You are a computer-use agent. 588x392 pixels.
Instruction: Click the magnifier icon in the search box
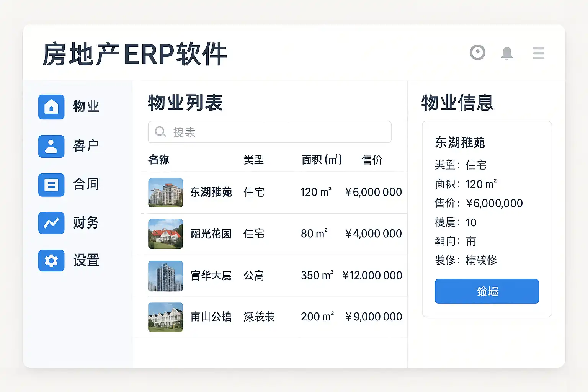[x=160, y=132]
